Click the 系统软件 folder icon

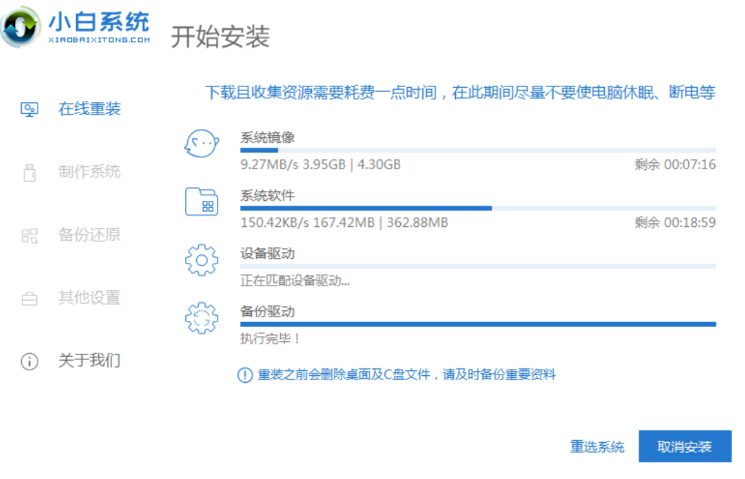[x=201, y=202]
